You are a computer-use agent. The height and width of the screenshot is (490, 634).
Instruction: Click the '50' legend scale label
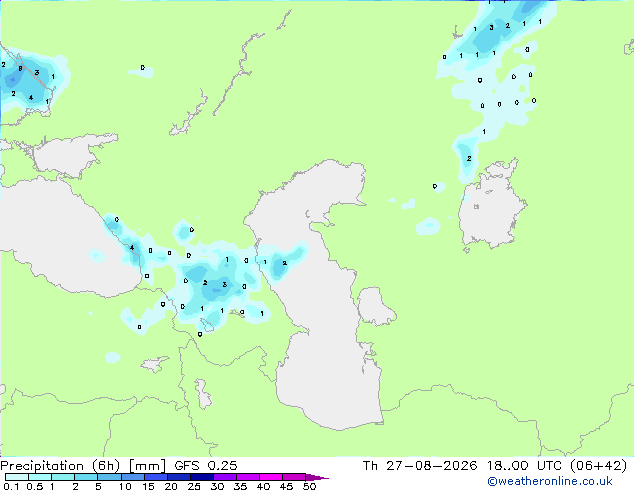coord(309,486)
